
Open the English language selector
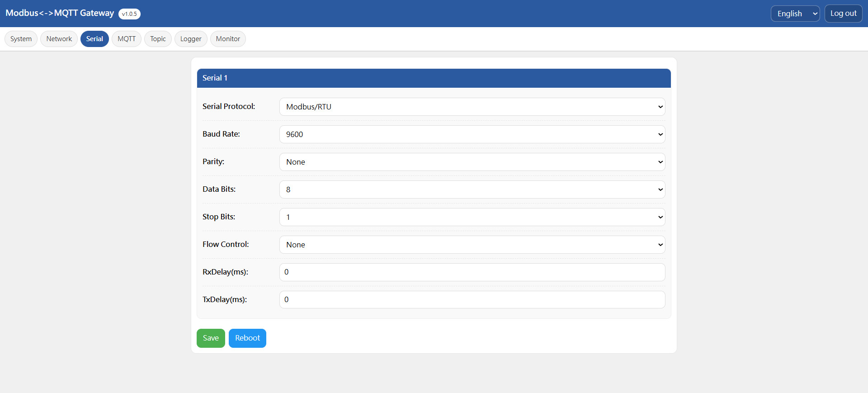(x=795, y=14)
